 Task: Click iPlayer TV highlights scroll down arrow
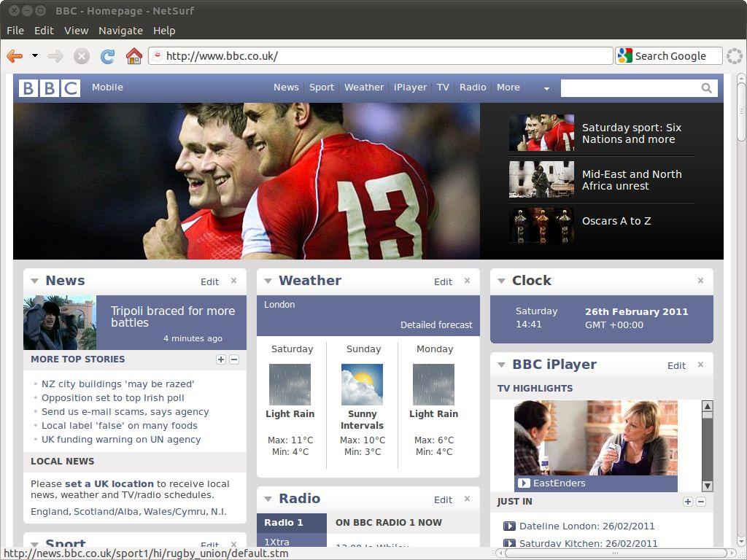click(708, 486)
